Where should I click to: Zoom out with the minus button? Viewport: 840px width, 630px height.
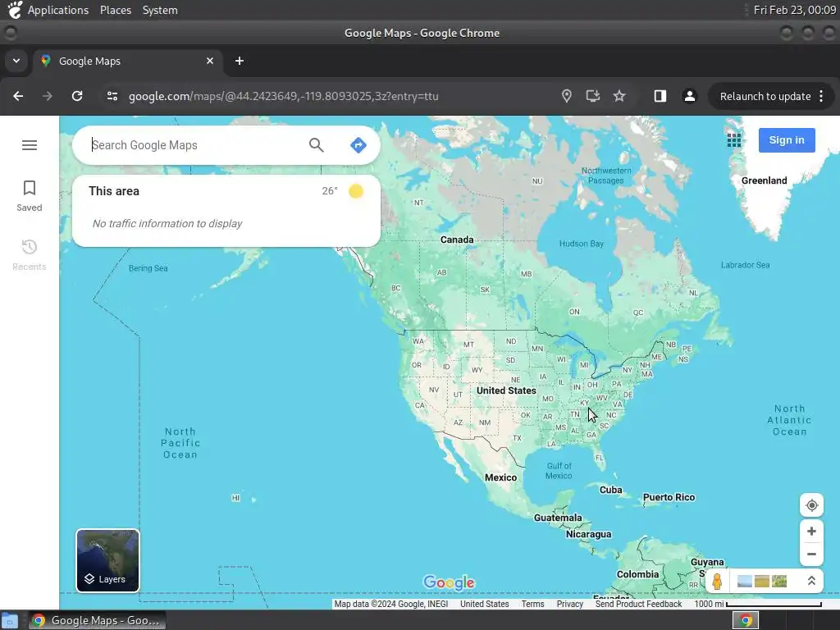tap(811, 554)
